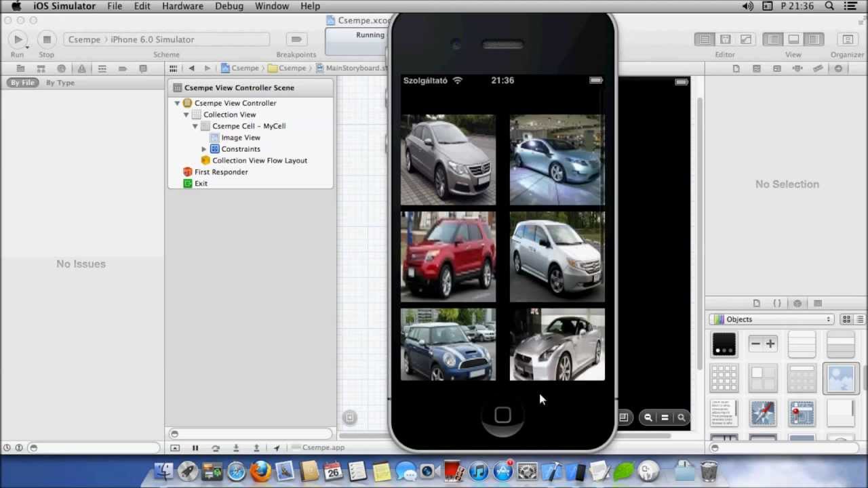
Task: Collapse Csempe View Controller in outline
Action: tap(178, 103)
